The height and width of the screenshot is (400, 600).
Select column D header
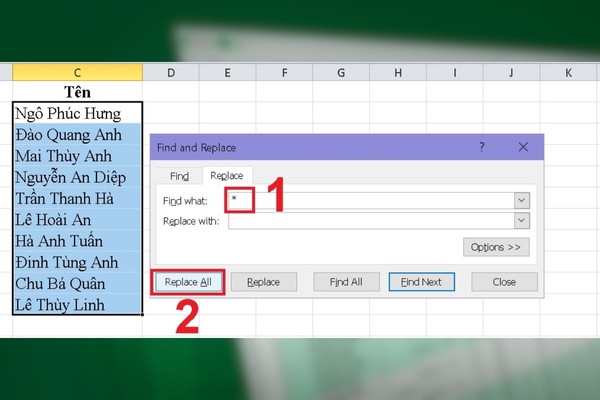coord(171,72)
